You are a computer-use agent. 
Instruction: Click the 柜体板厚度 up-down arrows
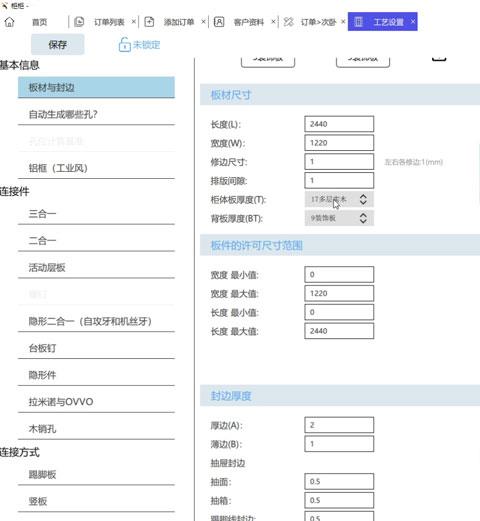(363, 200)
